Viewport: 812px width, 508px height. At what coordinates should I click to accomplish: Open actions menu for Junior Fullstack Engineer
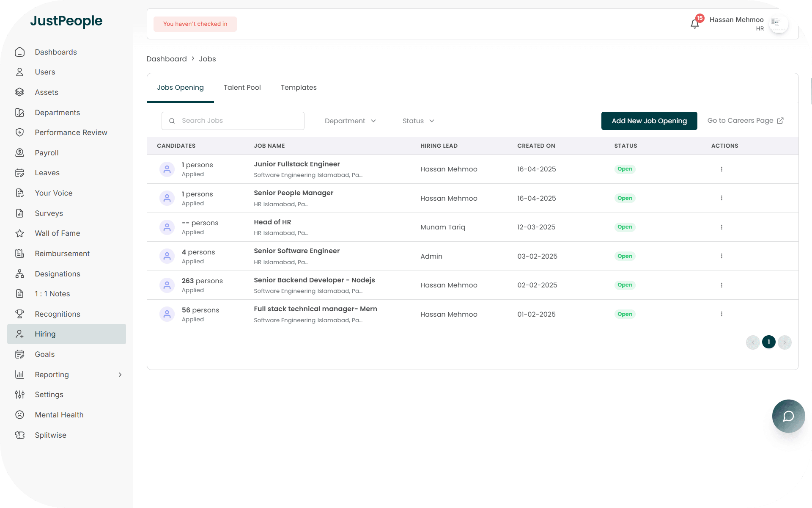721,169
